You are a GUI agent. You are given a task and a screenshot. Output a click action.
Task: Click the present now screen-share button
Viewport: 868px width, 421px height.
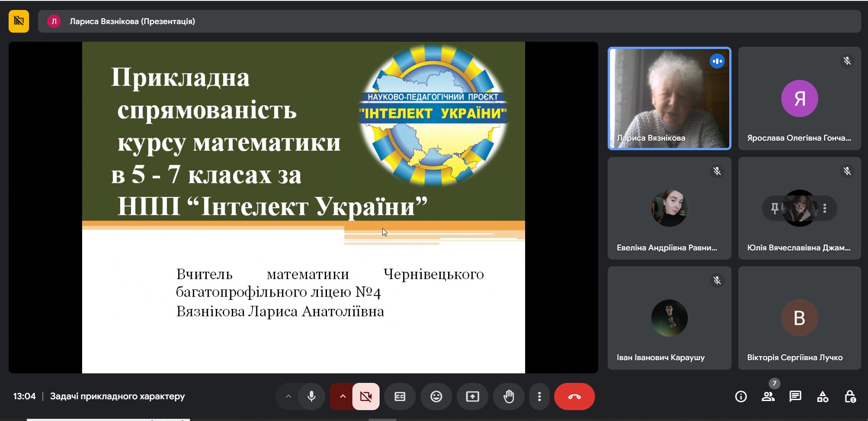(x=473, y=397)
